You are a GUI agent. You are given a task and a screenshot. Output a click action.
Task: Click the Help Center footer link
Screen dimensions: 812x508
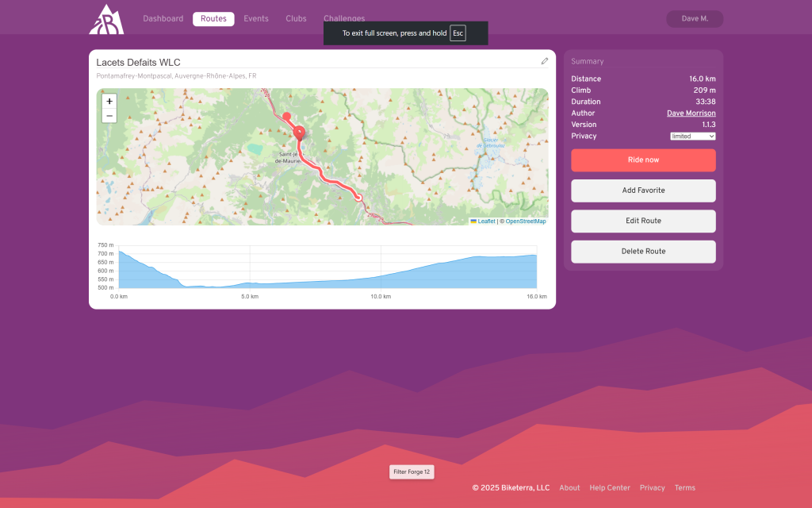[610, 488]
